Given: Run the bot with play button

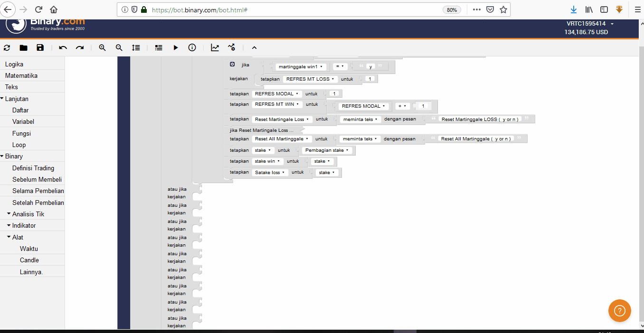Looking at the screenshot, I should (x=176, y=47).
